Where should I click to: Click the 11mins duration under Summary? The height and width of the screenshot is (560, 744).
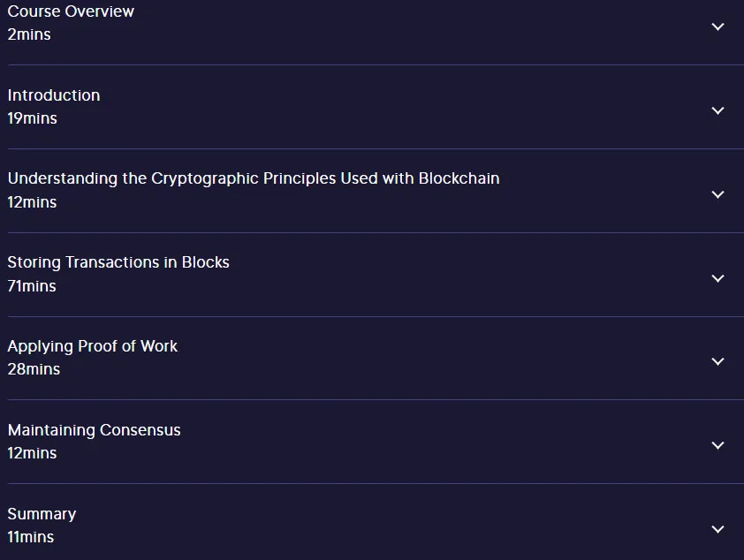31,537
